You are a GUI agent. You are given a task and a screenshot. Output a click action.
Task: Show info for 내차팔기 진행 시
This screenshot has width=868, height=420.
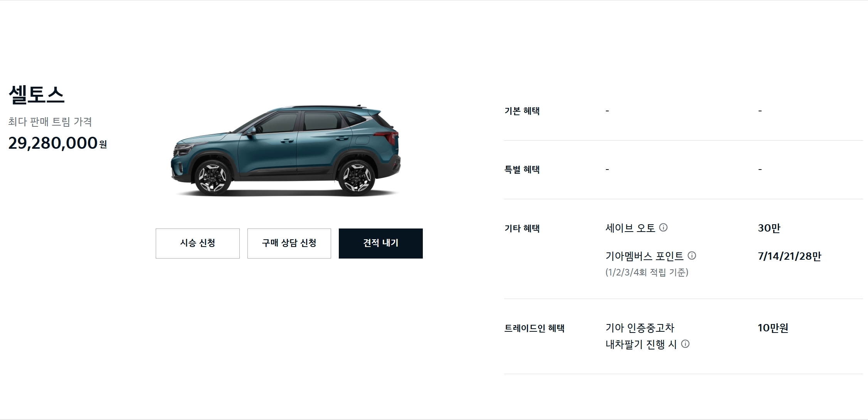(x=685, y=344)
